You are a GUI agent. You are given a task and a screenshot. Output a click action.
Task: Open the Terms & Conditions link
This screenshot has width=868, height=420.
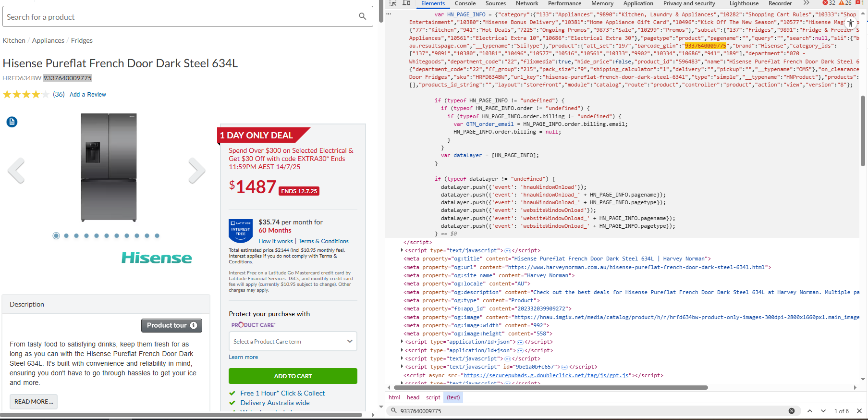click(x=324, y=241)
